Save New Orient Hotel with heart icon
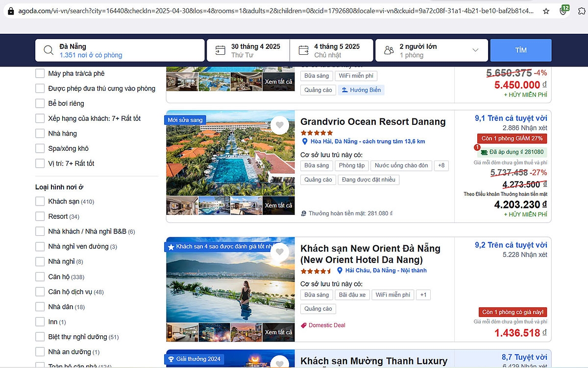Screen dimensions: 588x368 click(x=279, y=253)
